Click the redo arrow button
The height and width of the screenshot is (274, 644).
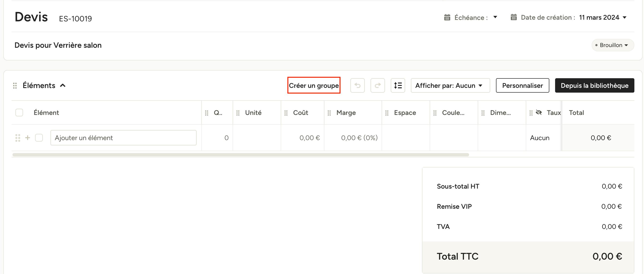[x=378, y=85]
